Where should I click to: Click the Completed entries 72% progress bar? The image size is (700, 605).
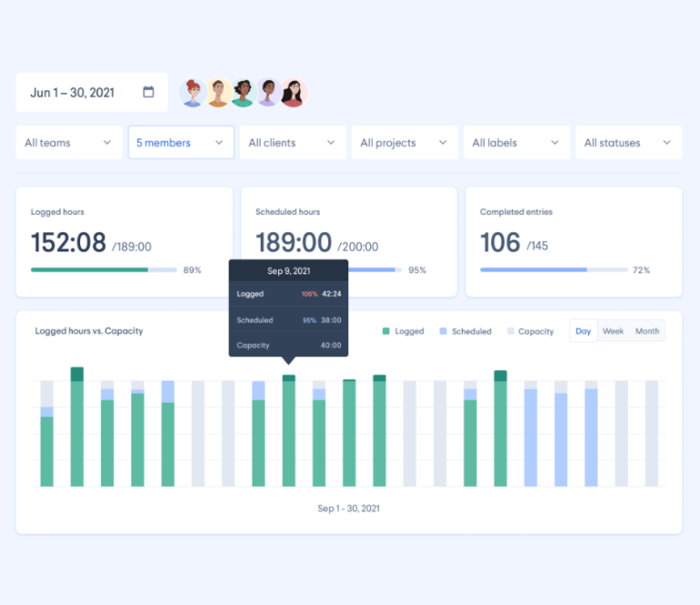click(554, 270)
